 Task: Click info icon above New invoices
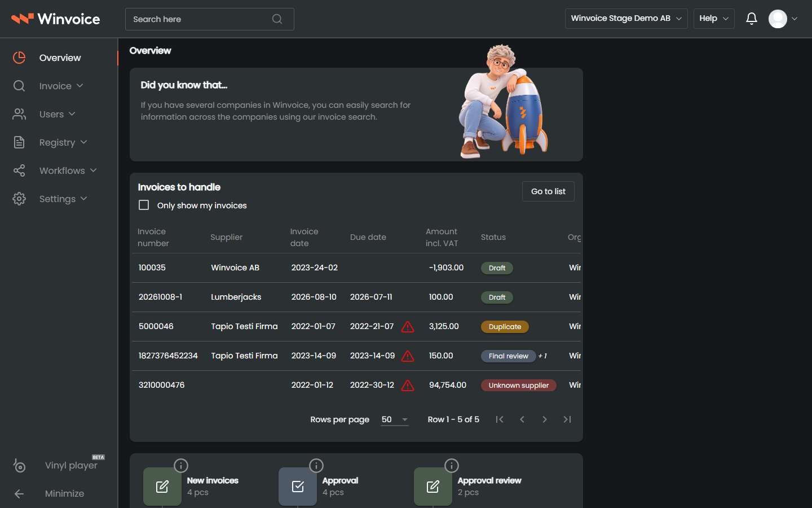[x=181, y=466]
